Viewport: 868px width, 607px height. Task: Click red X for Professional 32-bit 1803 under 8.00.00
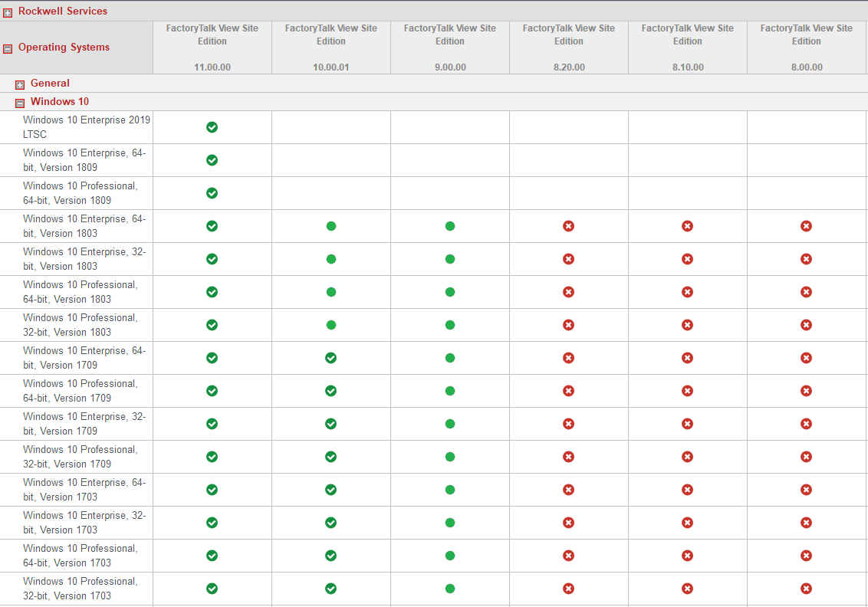coord(806,325)
